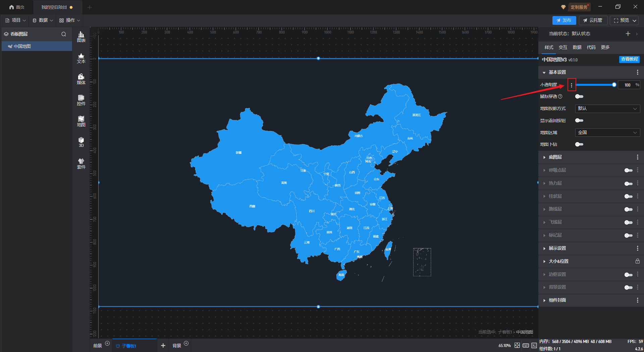Toggle the 显示返回按钮 switch
The height and width of the screenshot is (352, 644).
579,120
